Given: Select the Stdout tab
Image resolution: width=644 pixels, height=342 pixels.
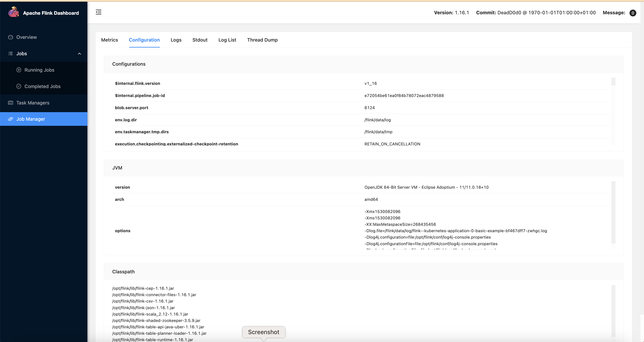Looking at the screenshot, I should tap(200, 40).
